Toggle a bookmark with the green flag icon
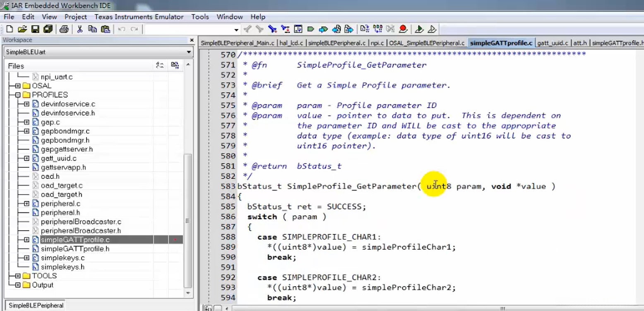 coord(311,29)
